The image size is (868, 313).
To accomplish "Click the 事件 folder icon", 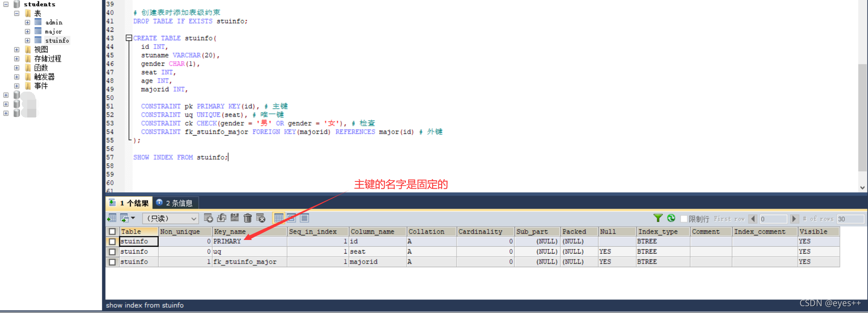I will pyautogui.click(x=28, y=85).
